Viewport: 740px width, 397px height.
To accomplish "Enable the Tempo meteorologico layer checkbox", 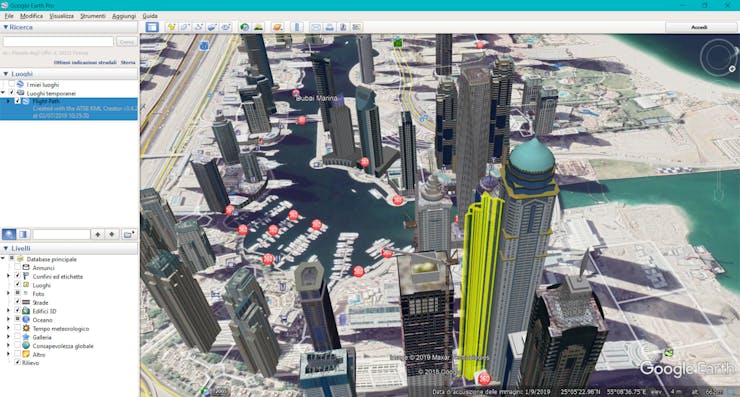I will pyautogui.click(x=17, y=328).
